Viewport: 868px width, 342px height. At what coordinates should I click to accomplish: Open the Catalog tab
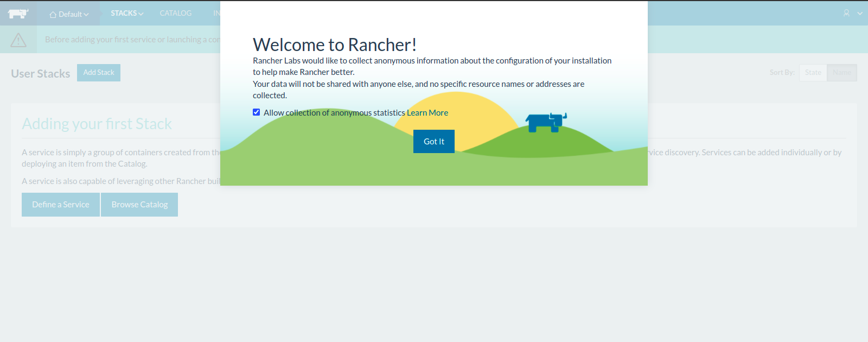pyautogui.click(x=176, y=13)
